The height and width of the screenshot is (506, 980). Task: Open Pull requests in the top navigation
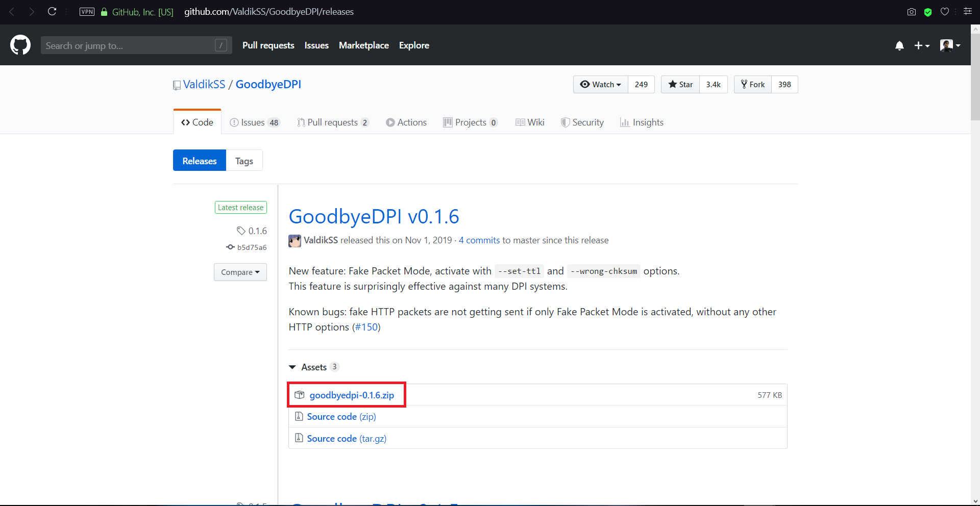tap(268, 45)
